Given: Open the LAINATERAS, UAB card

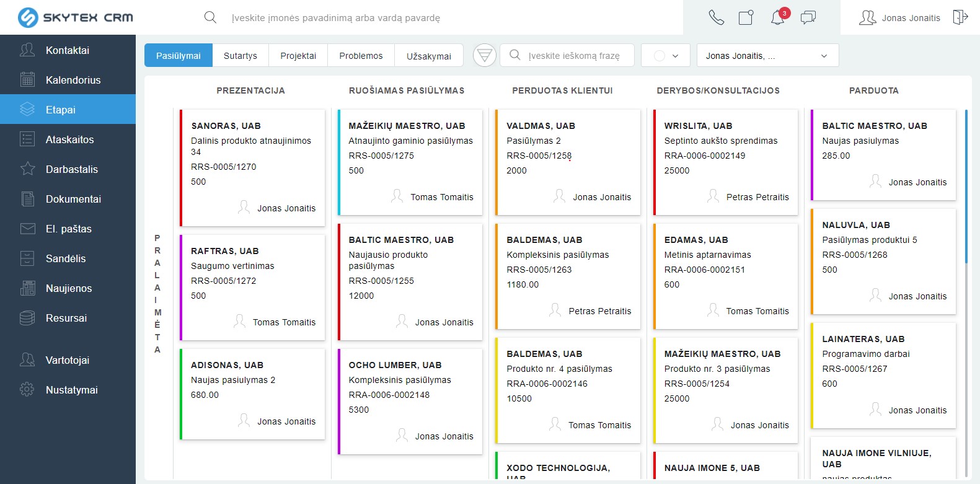Looking at the screenshot, I should click(883, 376).
